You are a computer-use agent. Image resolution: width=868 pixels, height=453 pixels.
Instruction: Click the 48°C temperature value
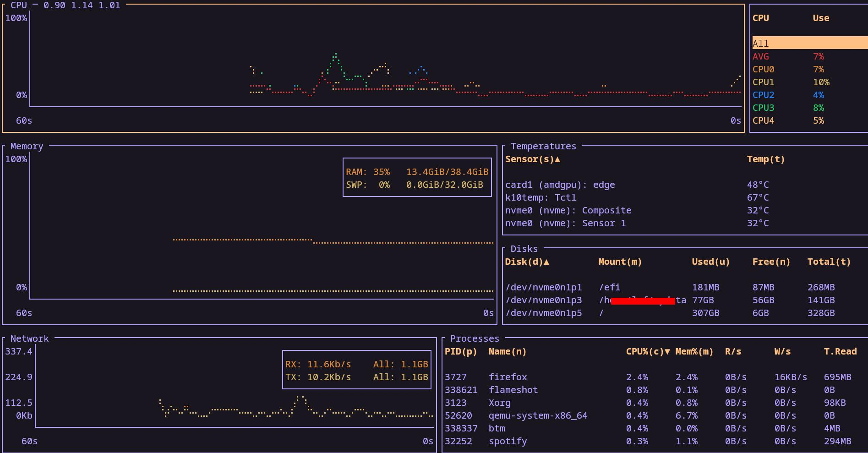point(758,185)
